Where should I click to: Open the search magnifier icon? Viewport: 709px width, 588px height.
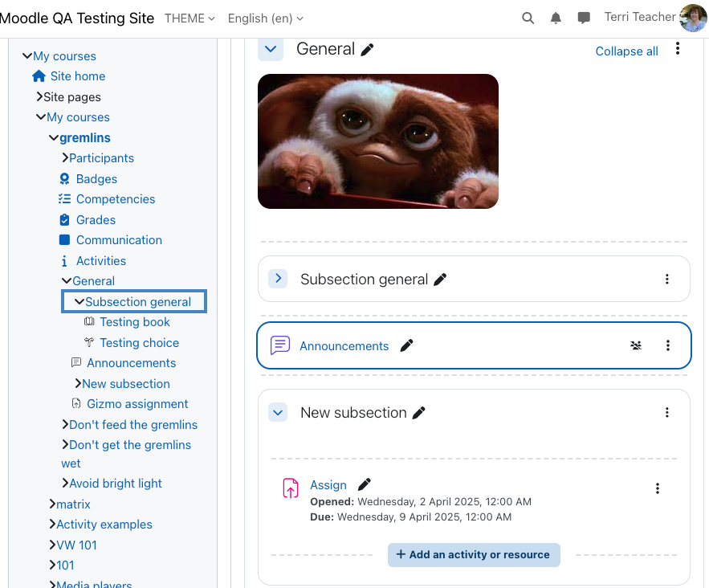(x=528, y=18)
